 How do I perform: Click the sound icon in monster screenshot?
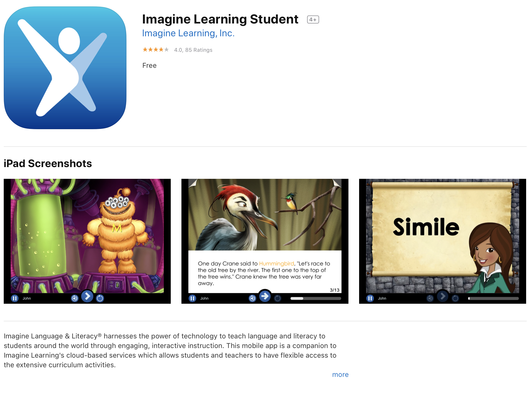pyautogui.click(x=75, y=298)
